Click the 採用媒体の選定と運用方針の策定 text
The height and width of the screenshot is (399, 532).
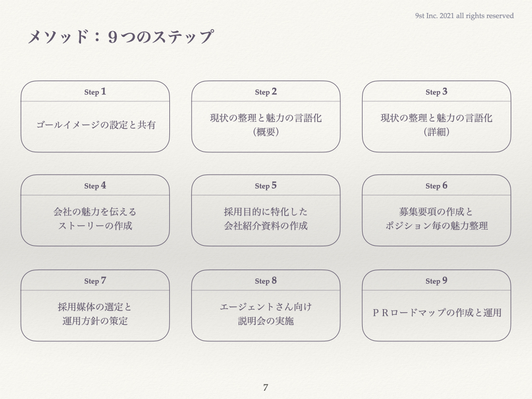click(95, 314)
